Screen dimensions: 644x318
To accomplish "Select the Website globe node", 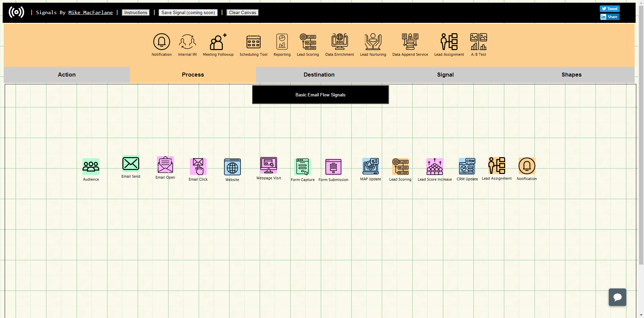I will 232,167.
